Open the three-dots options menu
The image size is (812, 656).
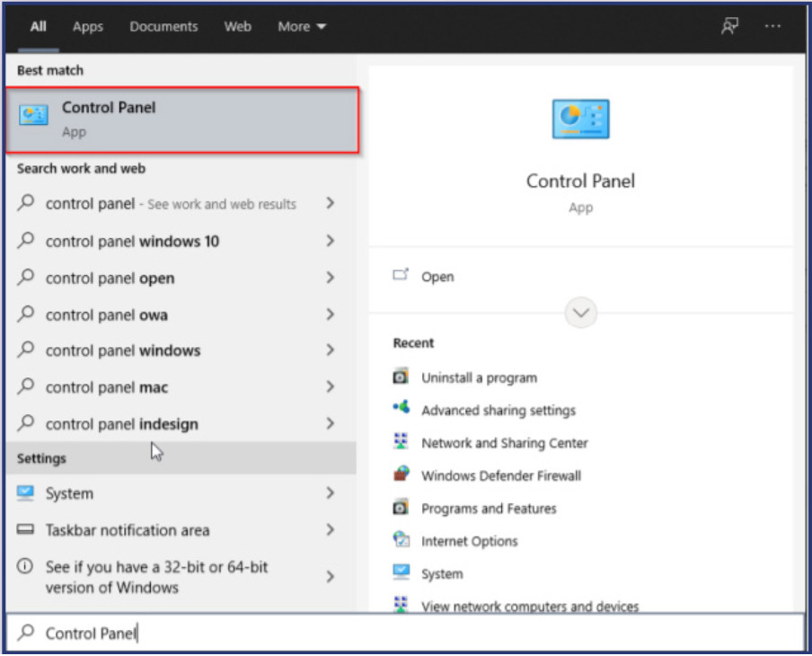coord(772,26)
